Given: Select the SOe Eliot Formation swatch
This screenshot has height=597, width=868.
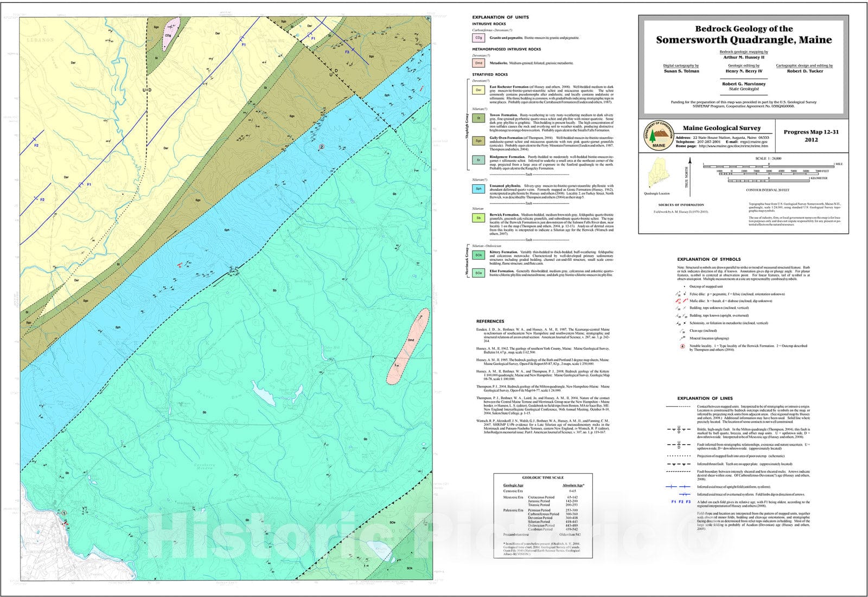Looking at the screenshot, I should [478, 273].
